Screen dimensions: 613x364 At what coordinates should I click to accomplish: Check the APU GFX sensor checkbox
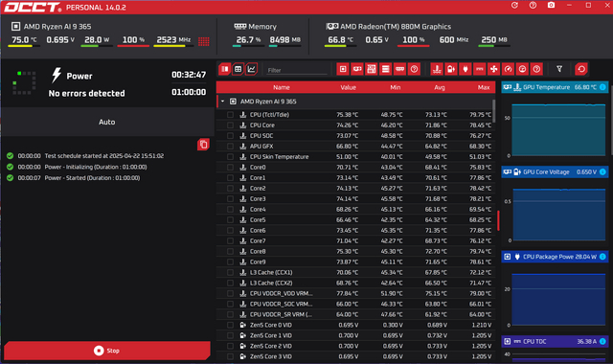[230, 147]
